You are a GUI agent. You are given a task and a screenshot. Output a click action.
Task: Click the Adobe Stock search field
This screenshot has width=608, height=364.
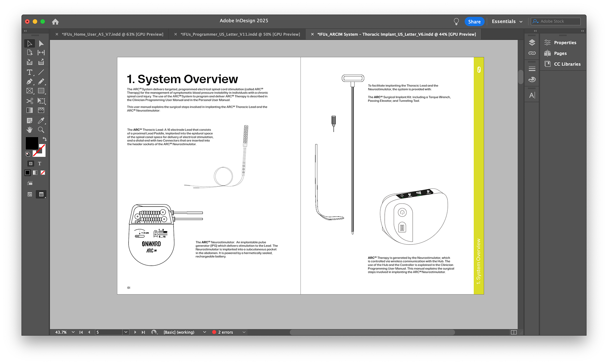pos(556,22)
